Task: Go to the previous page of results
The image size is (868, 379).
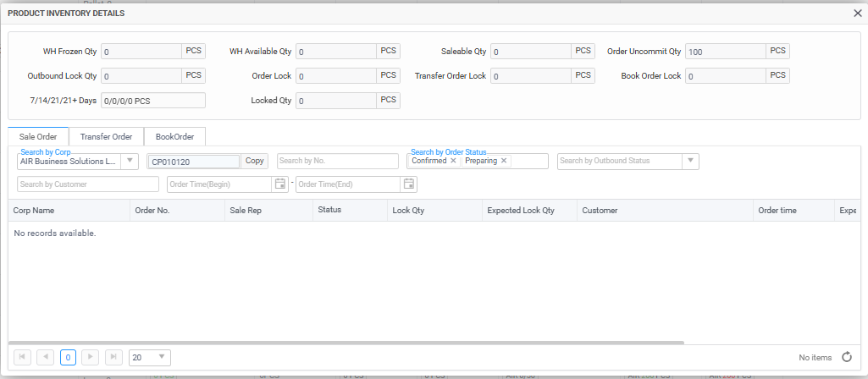Action: tap(46, 357)
